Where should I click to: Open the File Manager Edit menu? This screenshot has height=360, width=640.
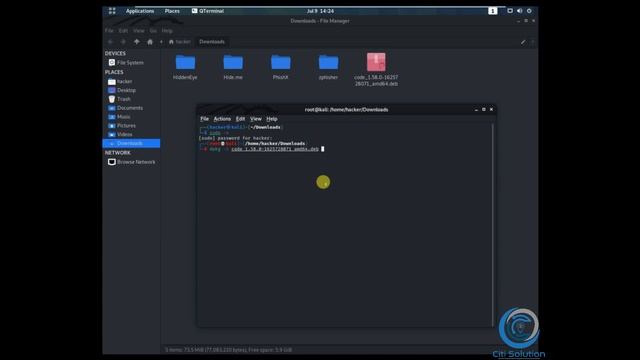tap(123, 31)
